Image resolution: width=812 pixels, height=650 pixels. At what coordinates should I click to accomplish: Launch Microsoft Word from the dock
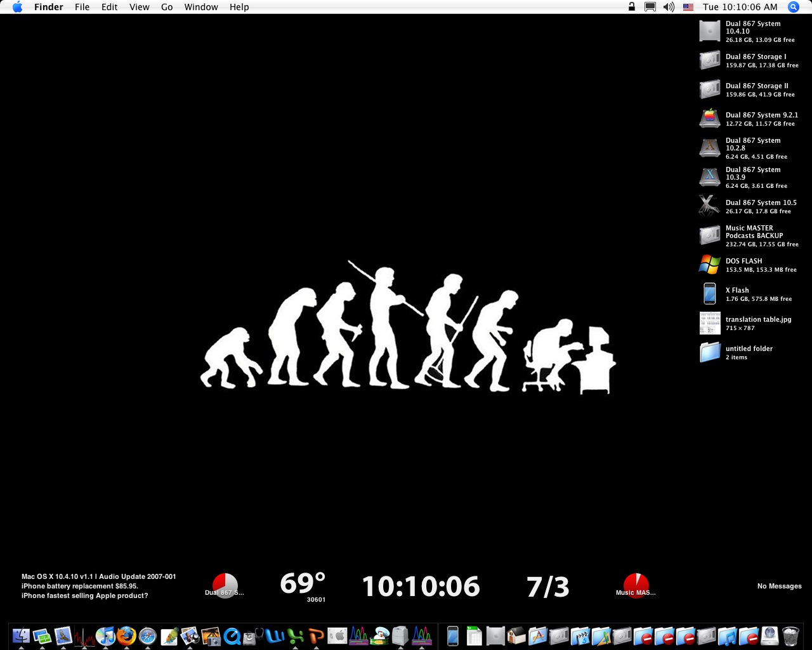pos(274,635)
